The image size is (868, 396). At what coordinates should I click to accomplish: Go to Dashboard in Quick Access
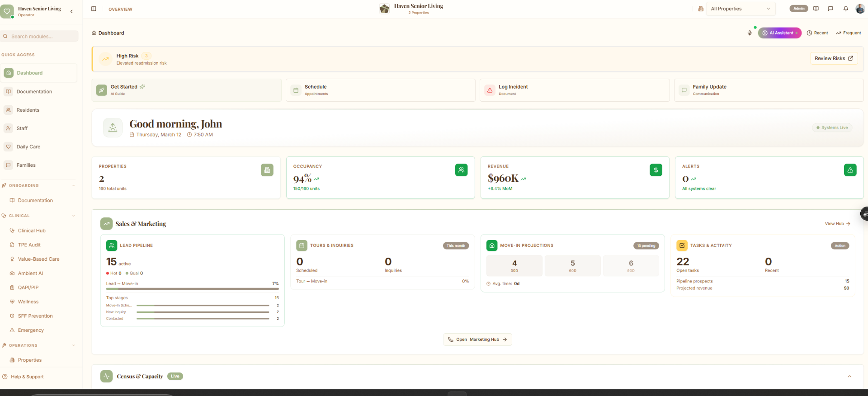38,73
